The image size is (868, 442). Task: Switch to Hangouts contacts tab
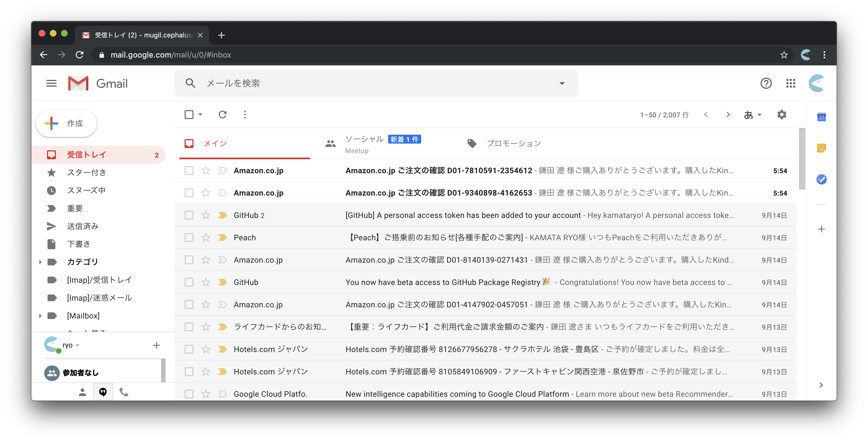click(x=82, y=392)
